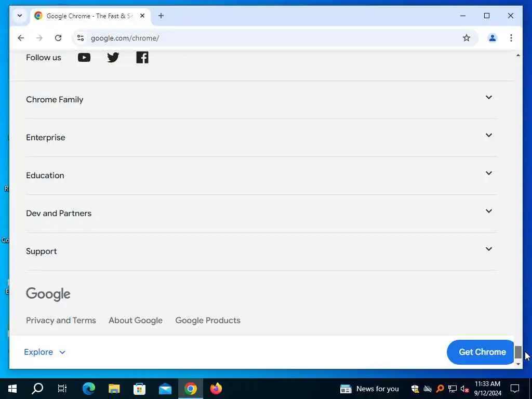
Task: Open the Windows Start menu
Action: point(12,389)
